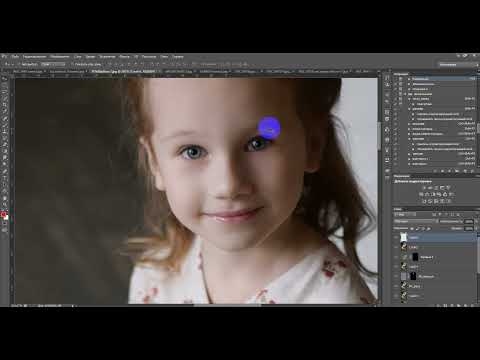The image size is (480, 360).
Task: Open layer filter kind dropdown
Action: pyautogui.click(x=405, y=215)
